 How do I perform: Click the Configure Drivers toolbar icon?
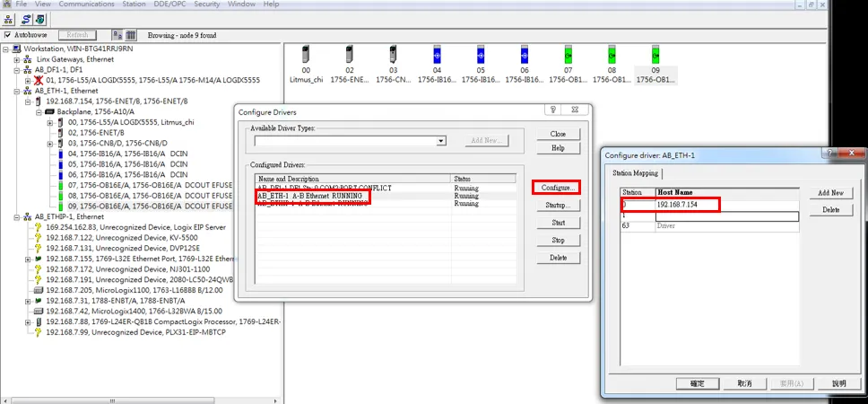(x=26, y=20)
